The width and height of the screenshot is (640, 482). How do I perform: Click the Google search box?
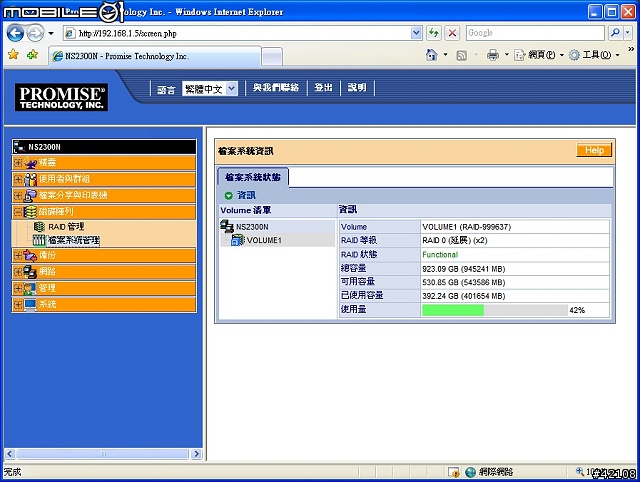pos(535,33)
